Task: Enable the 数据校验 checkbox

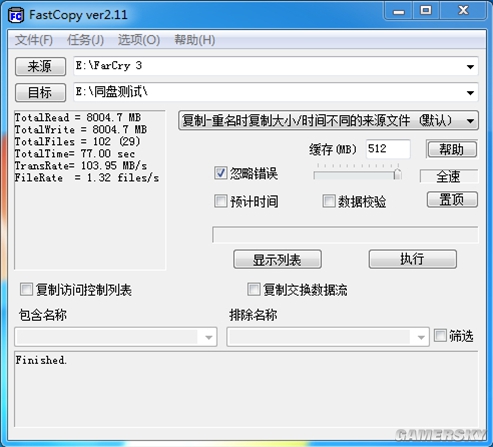Action: pos(328,201)
